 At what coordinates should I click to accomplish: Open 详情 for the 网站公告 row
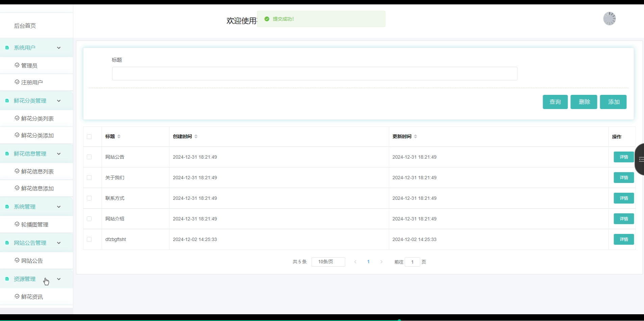pos(624,157)
